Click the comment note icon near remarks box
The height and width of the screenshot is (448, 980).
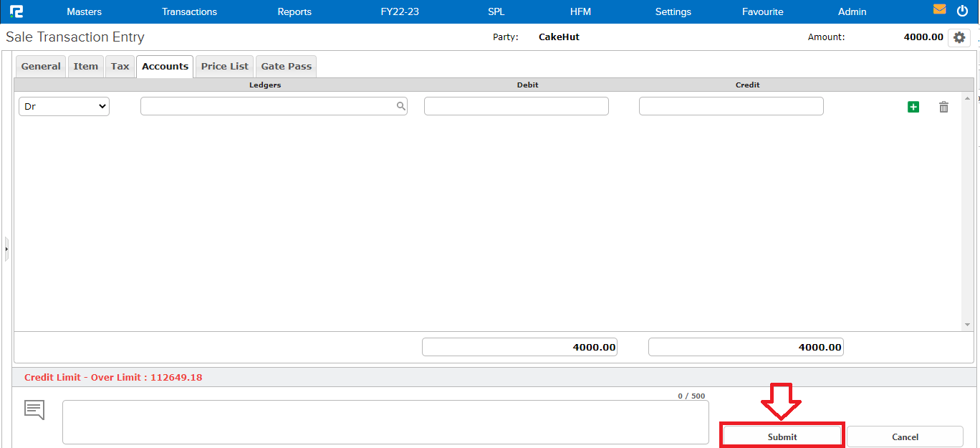(34, 409)
